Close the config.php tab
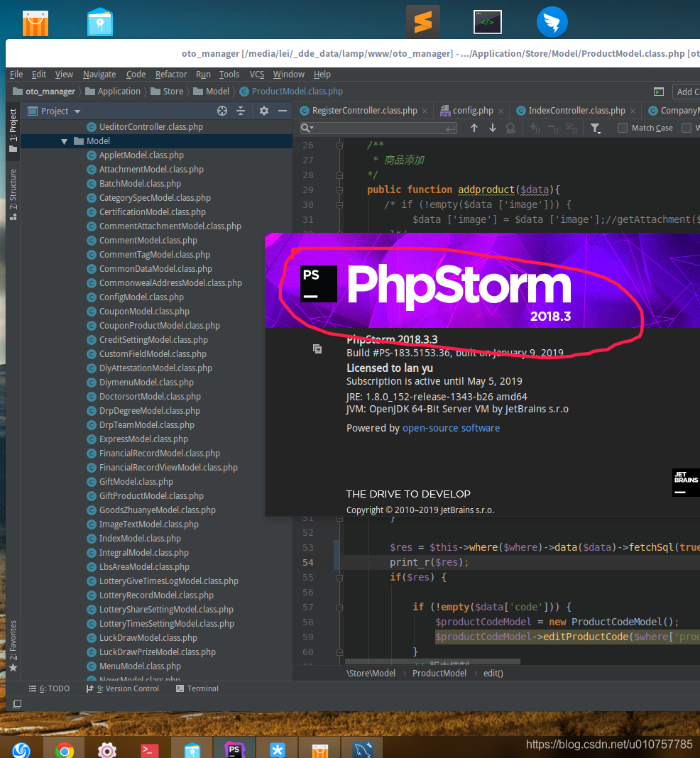 (x=501, y=111)
